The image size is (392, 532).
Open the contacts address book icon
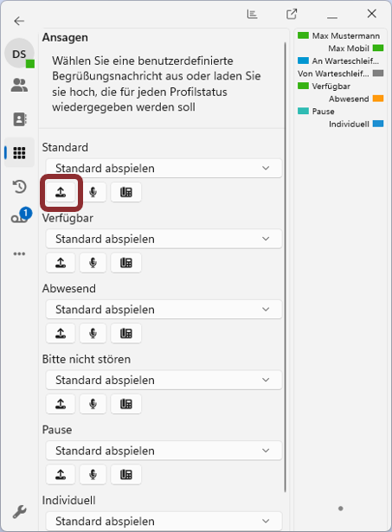(19, 119)
